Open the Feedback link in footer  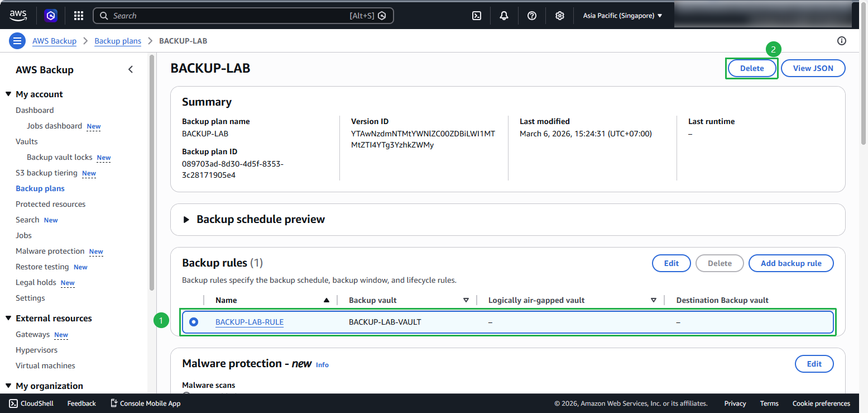click(x=81, y=403)
